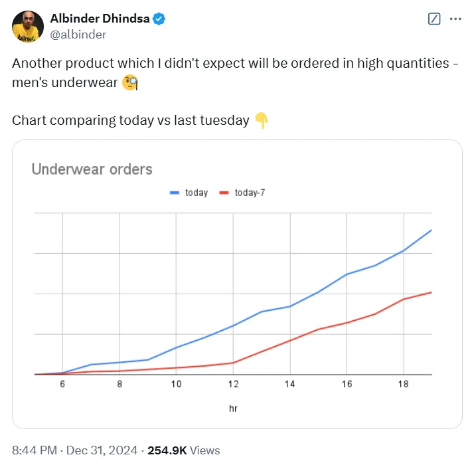Click the red "today-7" legend marker
Viewport: 476px width, 469px height.
pyautogui.click(x=224, y=193)
